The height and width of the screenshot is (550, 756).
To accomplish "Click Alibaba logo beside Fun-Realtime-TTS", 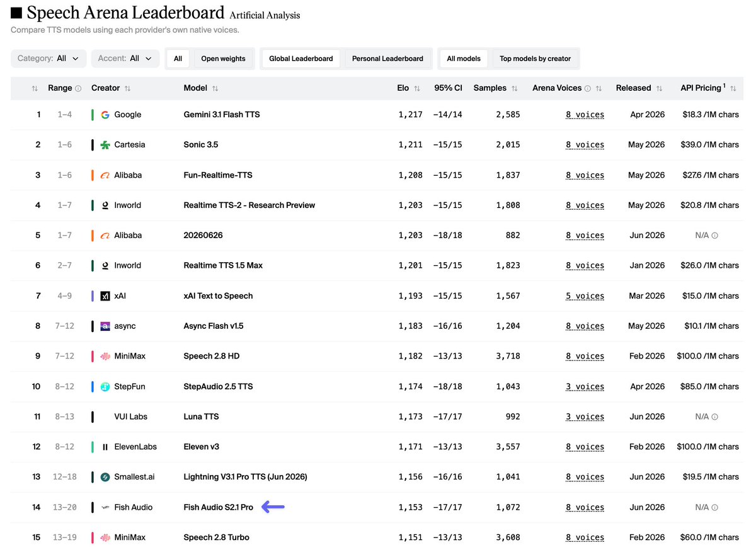I will (105, 175).
